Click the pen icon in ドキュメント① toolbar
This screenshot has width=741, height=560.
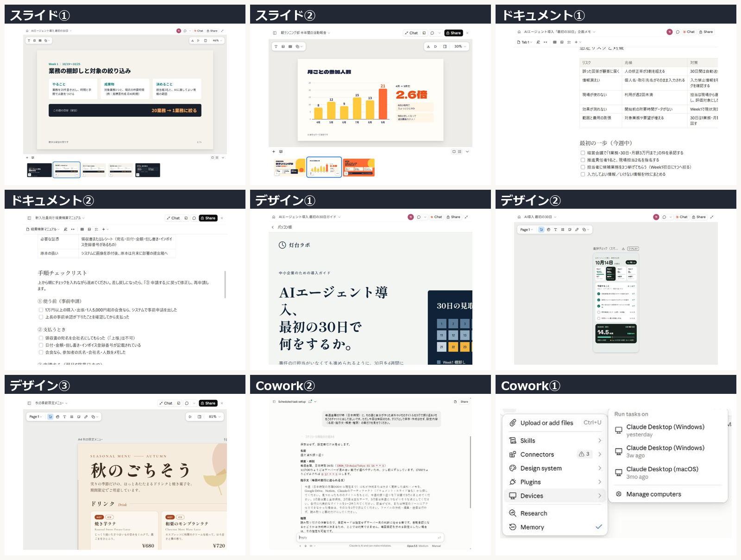(538, 42)
